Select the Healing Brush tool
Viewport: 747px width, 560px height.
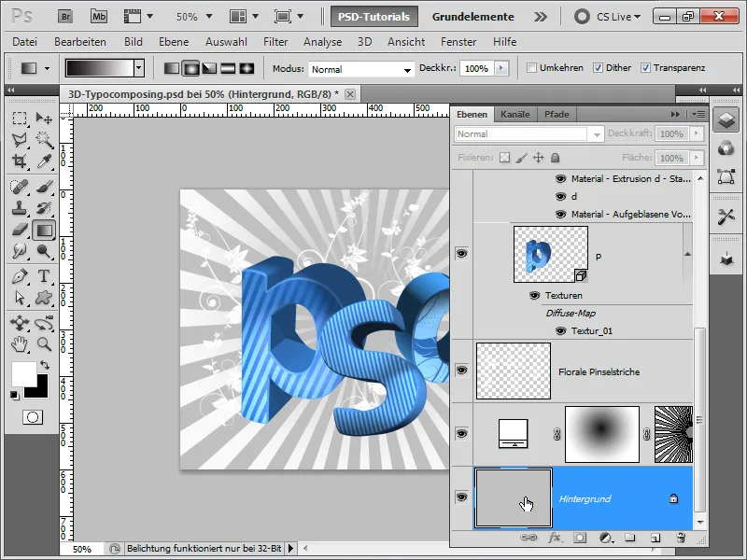point(19,186)
